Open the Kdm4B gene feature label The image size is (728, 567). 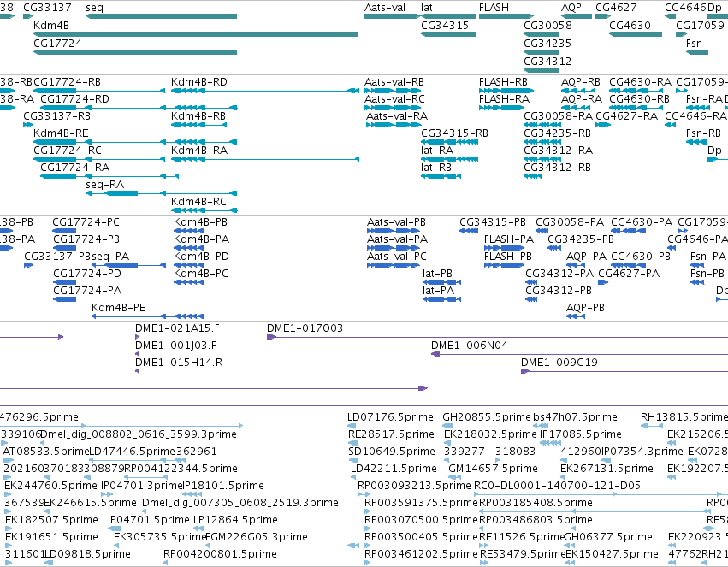[51, 25]
